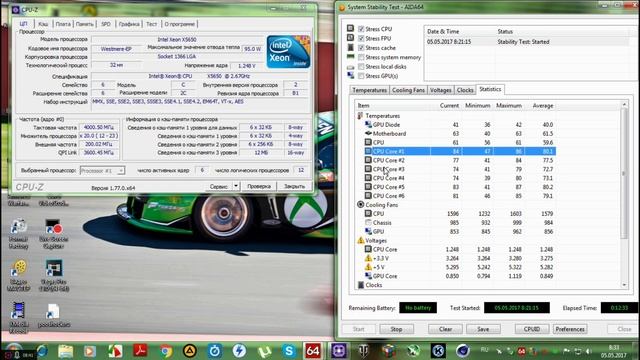
Task: Click the +3.3 V warning icon
Action: coord(368,258)
